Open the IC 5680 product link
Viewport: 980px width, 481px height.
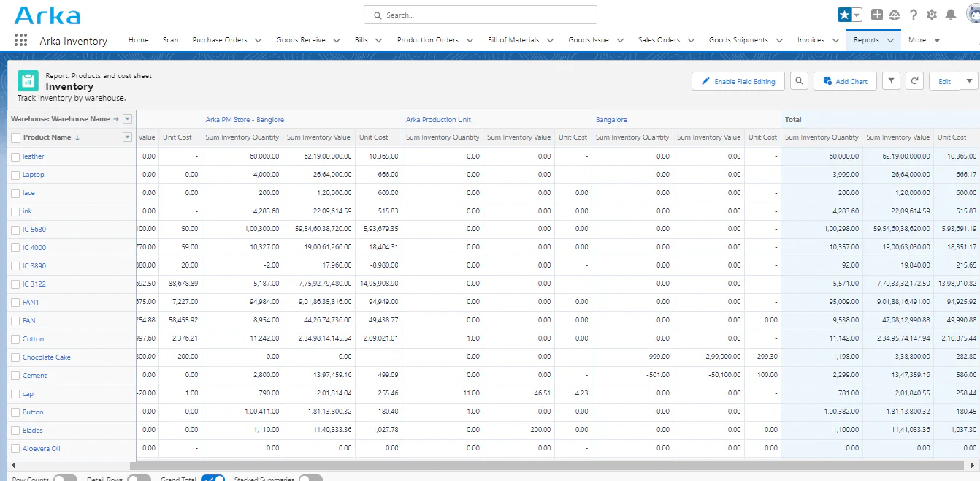pos(34,230)
